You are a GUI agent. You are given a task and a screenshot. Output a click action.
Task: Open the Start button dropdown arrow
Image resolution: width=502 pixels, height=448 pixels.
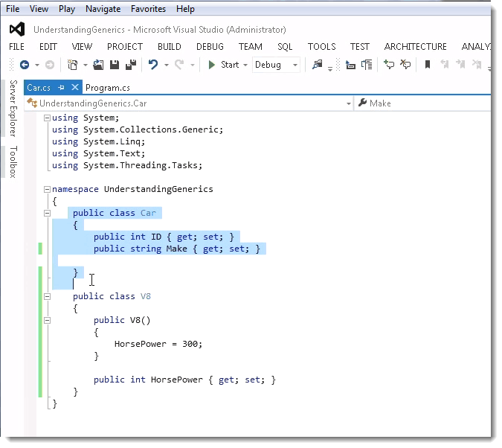tap(245, 65)
